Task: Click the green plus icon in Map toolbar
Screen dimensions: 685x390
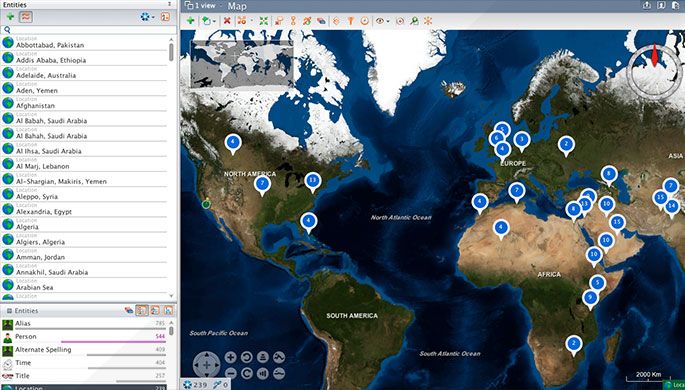Action: pyautogui.click(x=190, y=21)
